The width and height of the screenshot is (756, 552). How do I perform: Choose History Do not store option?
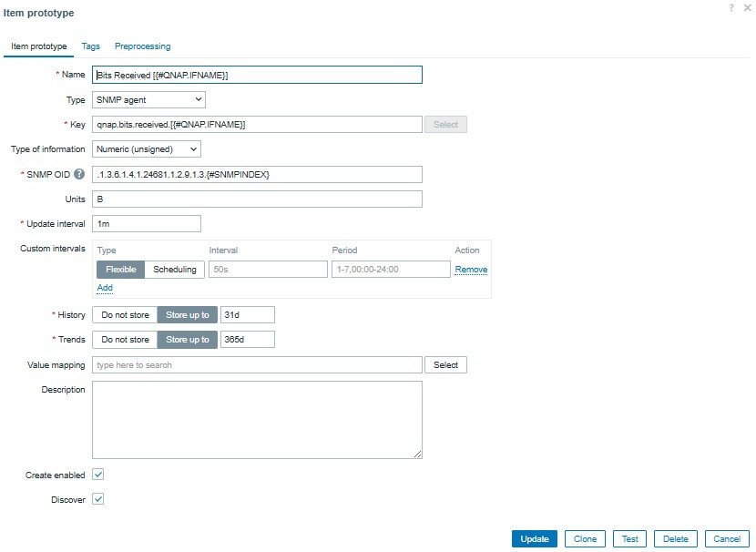tap(125, 315)
